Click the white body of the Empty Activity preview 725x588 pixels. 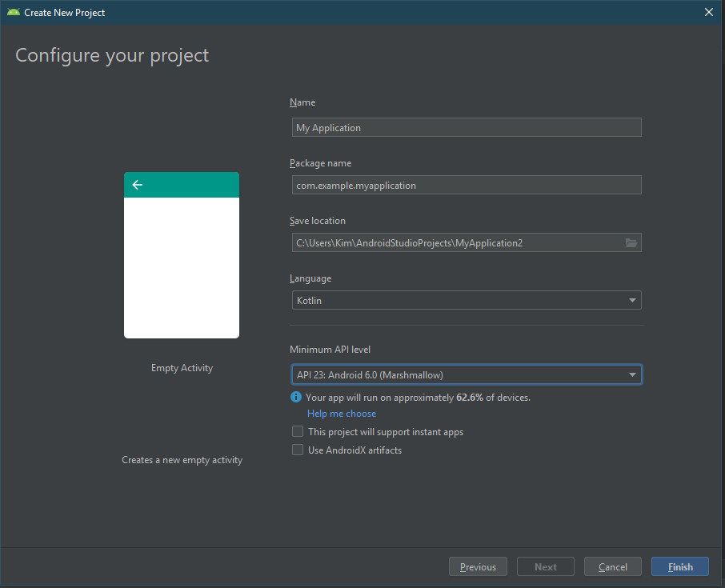tap(182, 268)
